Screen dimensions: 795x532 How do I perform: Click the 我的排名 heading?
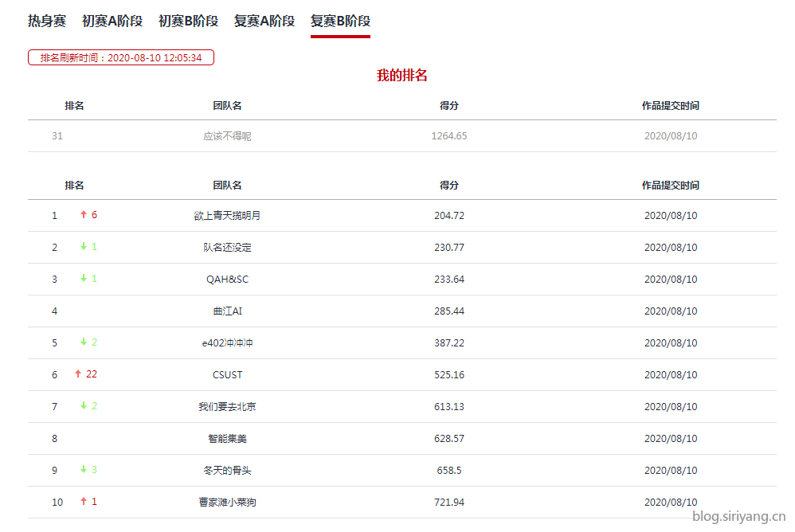tap(402, 76)
